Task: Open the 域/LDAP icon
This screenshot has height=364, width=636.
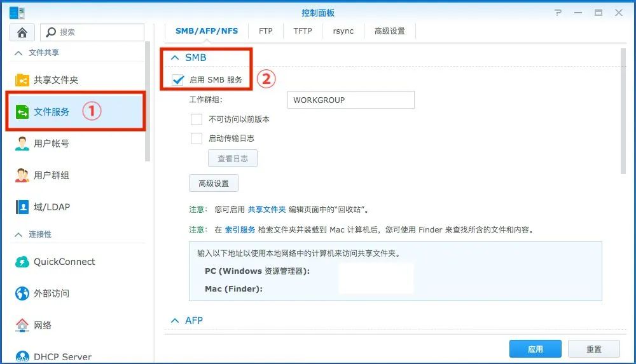Action: click(22, 206)
